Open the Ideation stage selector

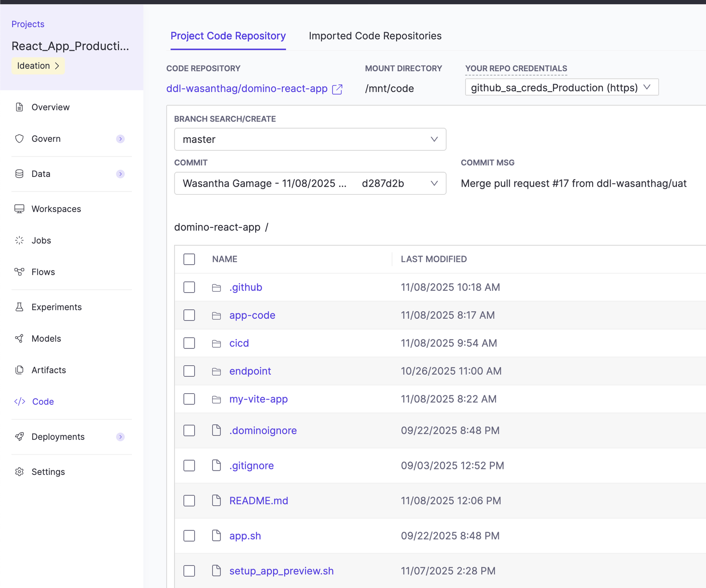pyautogui.click(x=38, y=66)
